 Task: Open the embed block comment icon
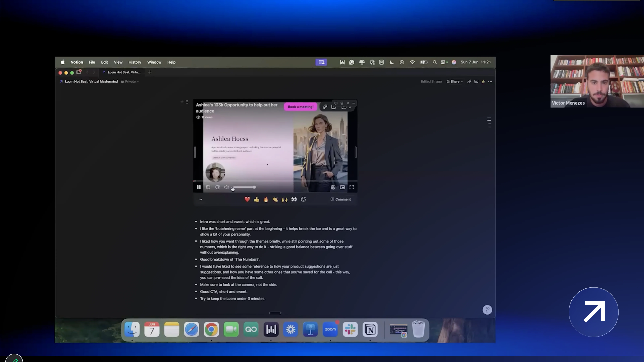(x=336, y=103)
